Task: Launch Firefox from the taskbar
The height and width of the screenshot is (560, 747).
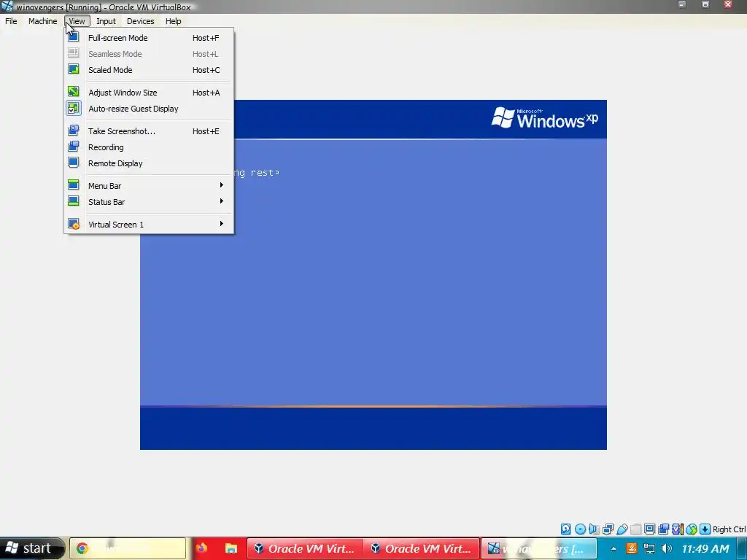Action: tap(201, 548)
